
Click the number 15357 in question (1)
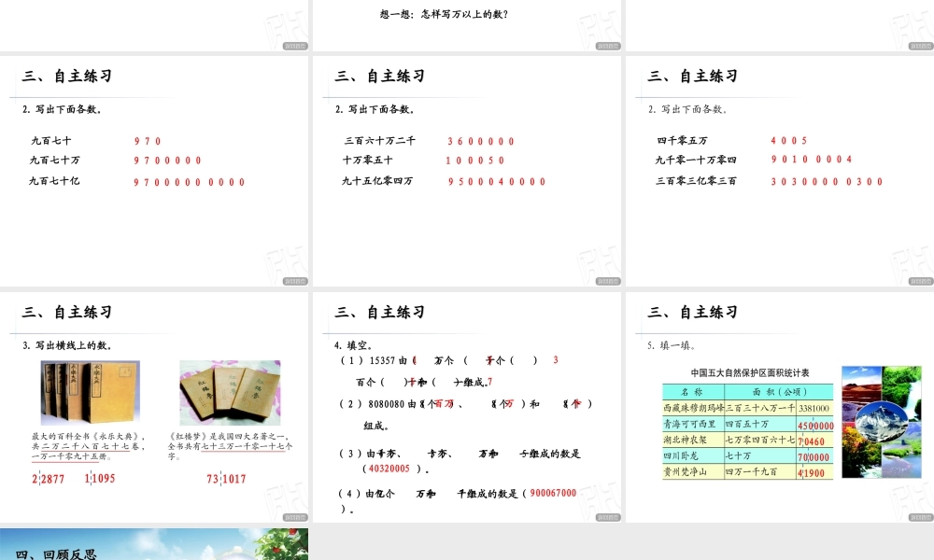tap(382, 360)
